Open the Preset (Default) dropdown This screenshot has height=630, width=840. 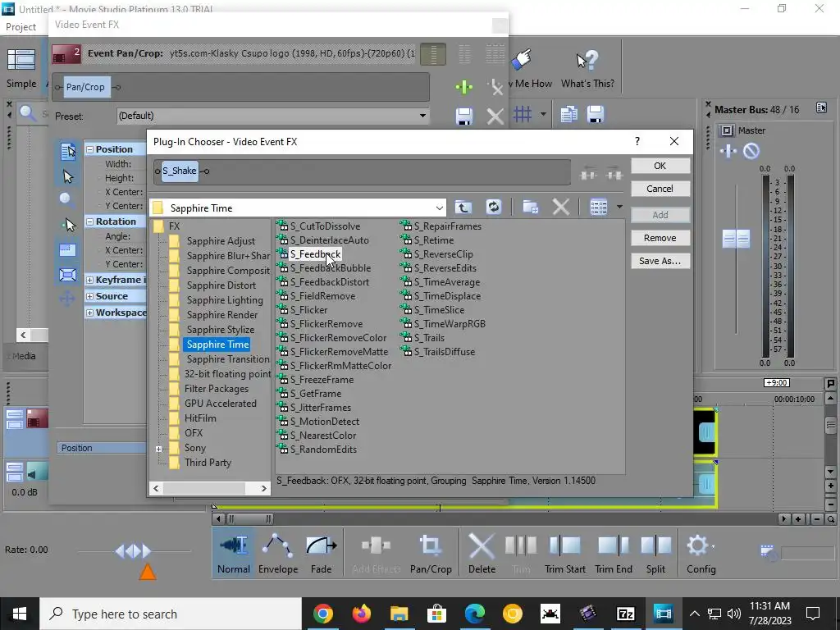coord(422,116)
